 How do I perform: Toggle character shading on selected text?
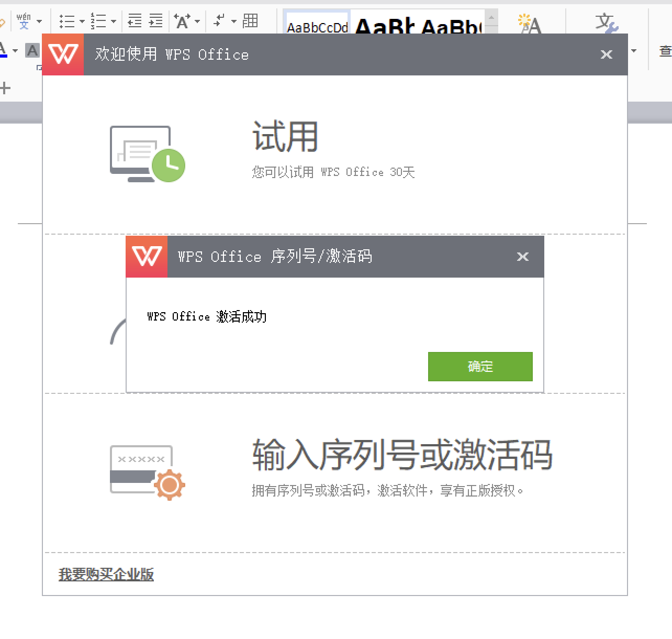[x=32, y=50]
